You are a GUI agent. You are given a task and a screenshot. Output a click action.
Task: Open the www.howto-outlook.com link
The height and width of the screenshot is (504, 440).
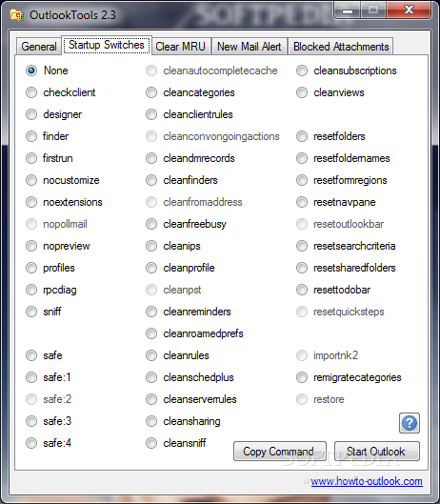coord(367,481)
